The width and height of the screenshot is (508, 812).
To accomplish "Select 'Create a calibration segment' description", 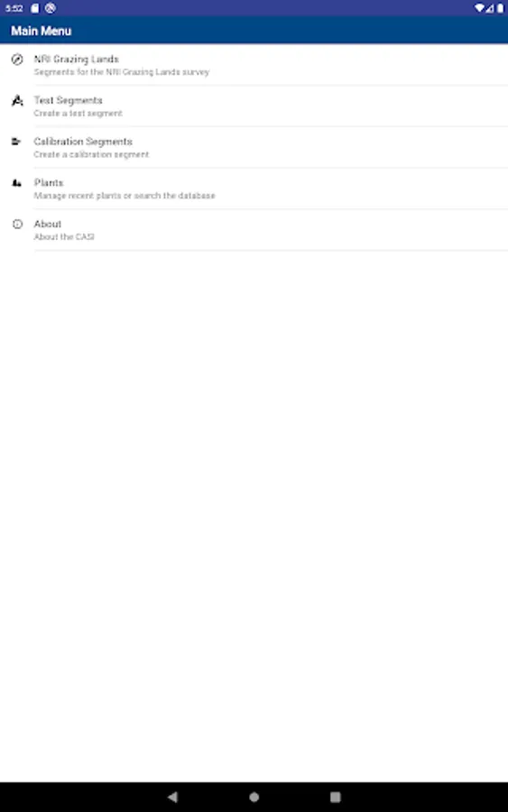I will point(91,154).
